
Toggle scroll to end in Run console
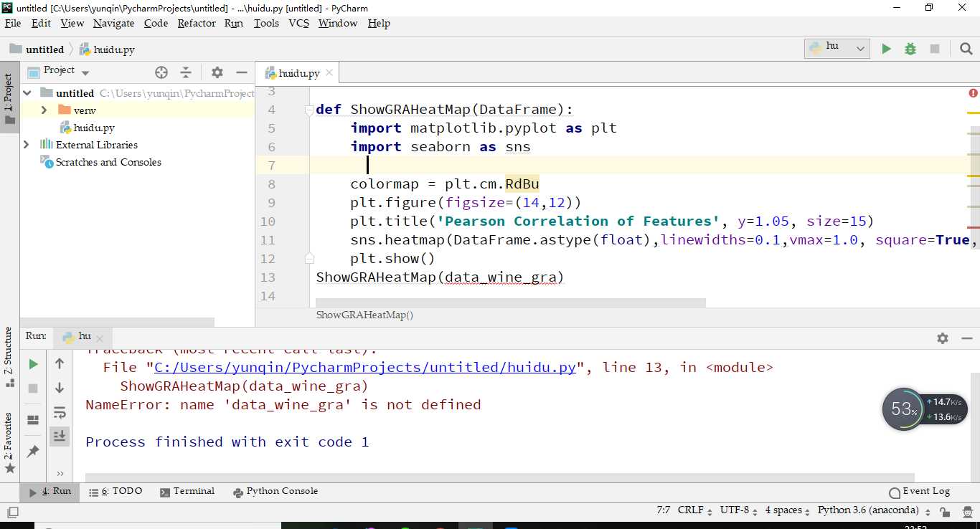[x=60, y=436]
